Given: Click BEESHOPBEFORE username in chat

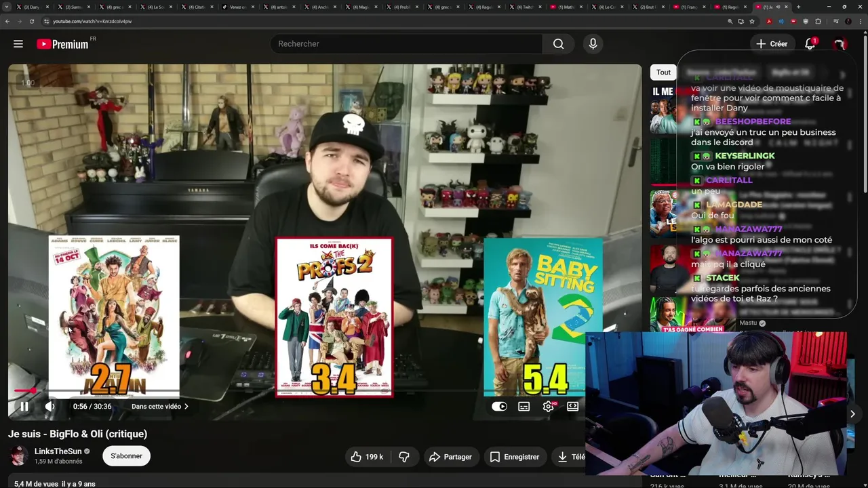Looking at the screenshot, I should click(753, 122).
